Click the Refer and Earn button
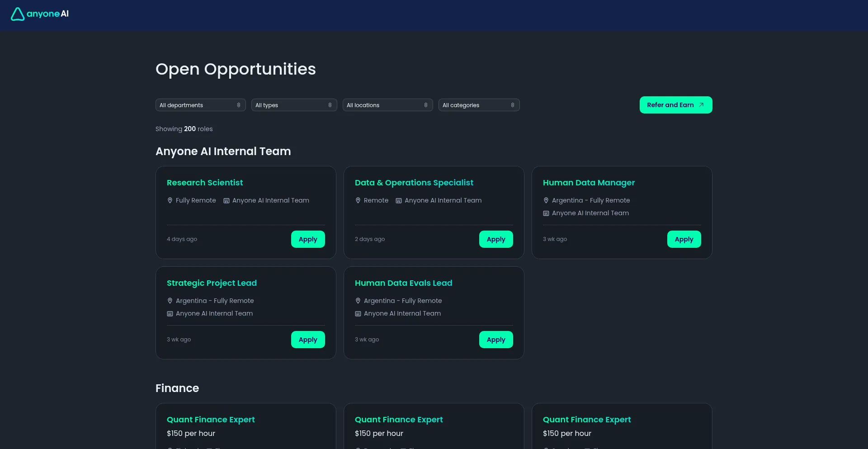The height and width of the screenshot is (449, 868). pos(675,105)
